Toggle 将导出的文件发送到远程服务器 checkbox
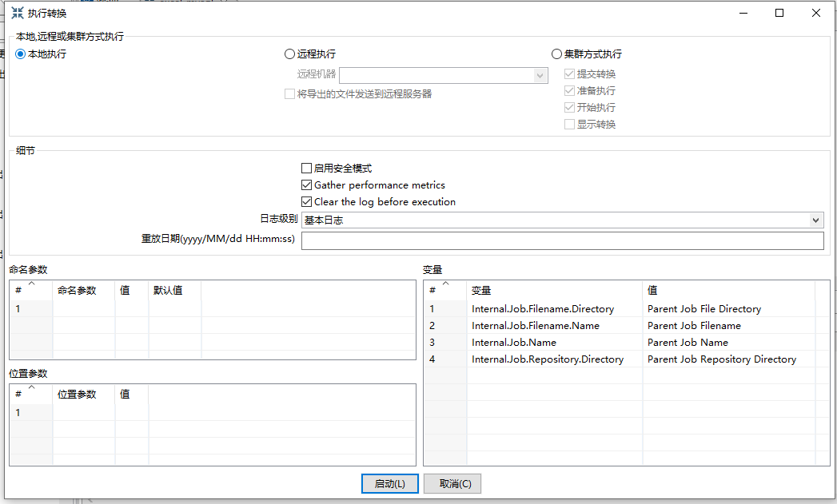 pyautogui.click(x=289, y=94)
